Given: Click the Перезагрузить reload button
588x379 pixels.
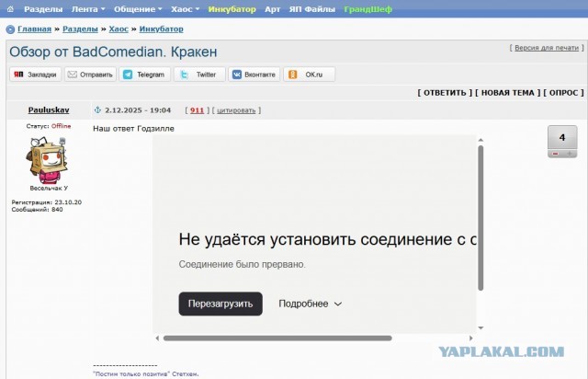Looking at the screenshot, I should pyautogui.click(x=220, y=304).
